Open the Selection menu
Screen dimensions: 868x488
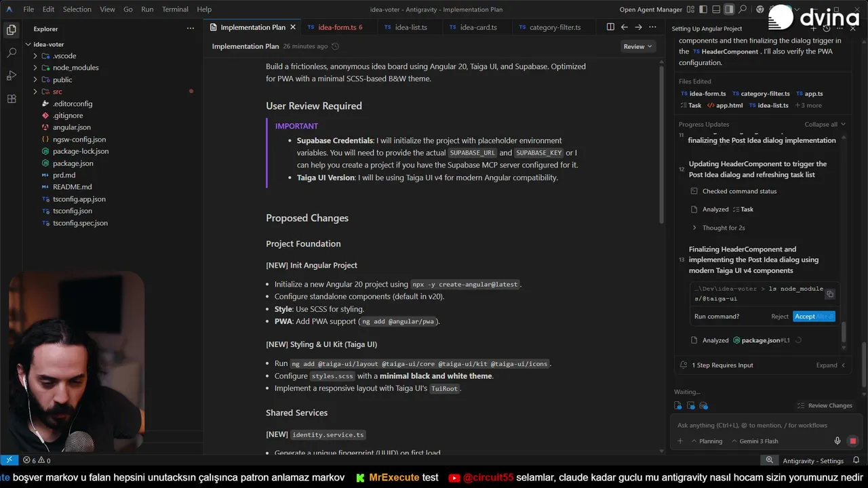pos(77,9)
